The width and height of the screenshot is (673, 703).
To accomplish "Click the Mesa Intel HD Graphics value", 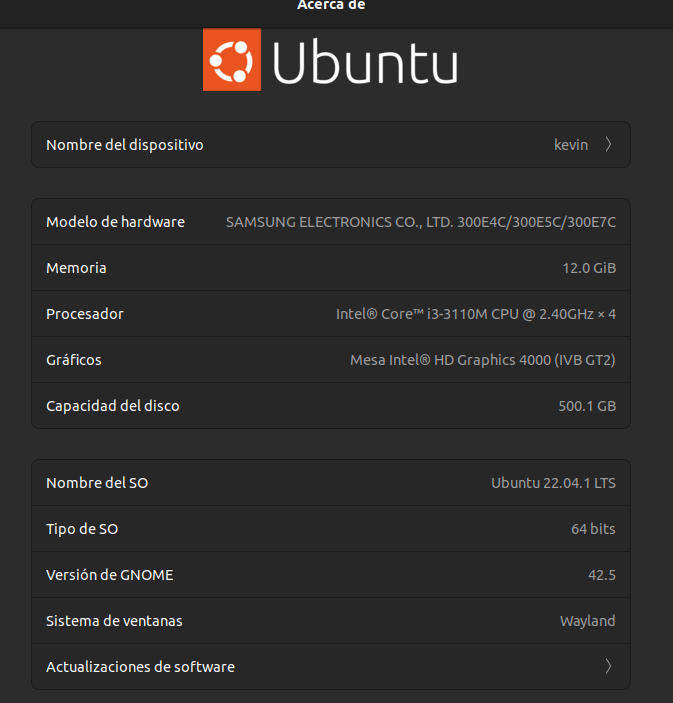I will (483, 360).
